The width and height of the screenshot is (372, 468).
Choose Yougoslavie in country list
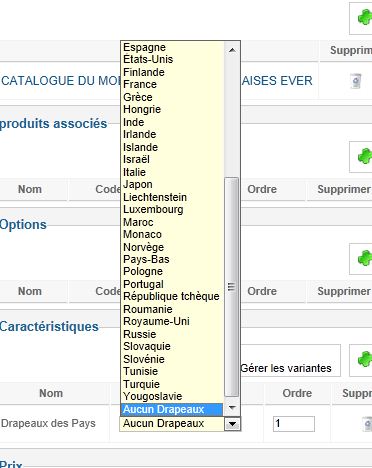[153, 396]
